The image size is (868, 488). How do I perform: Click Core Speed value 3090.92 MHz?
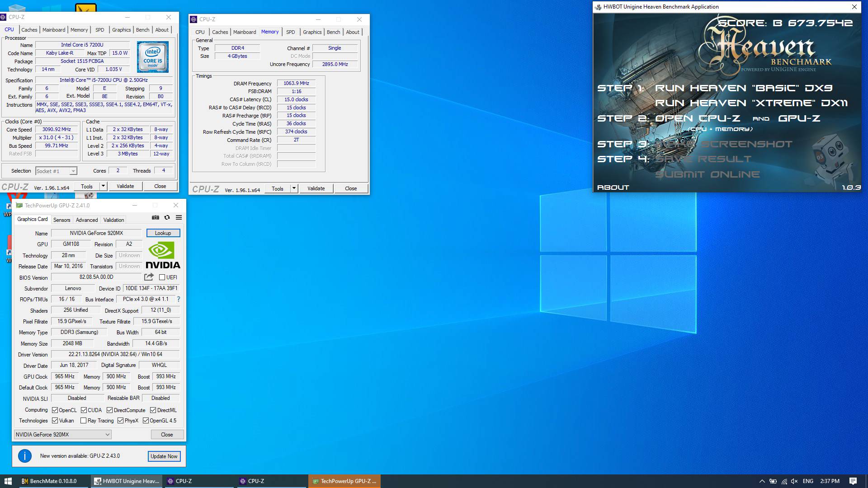(57, 130)
